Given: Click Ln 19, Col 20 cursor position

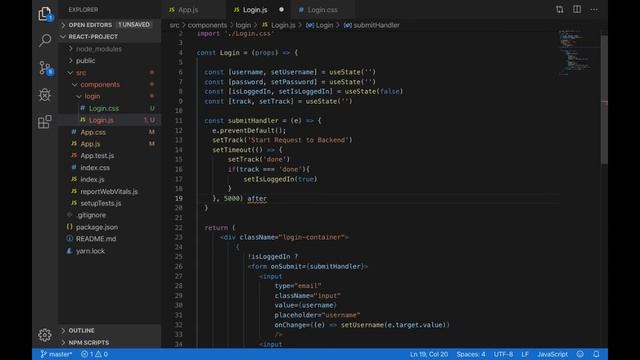Looking at the screenshot, I should 429,354.
